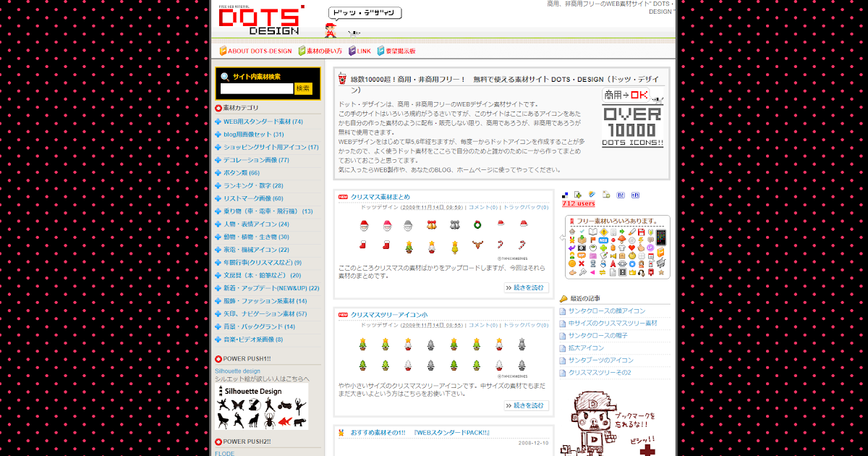Open LINK in navigation bar
The image size is (868, 456).
(x=359, y=51)
